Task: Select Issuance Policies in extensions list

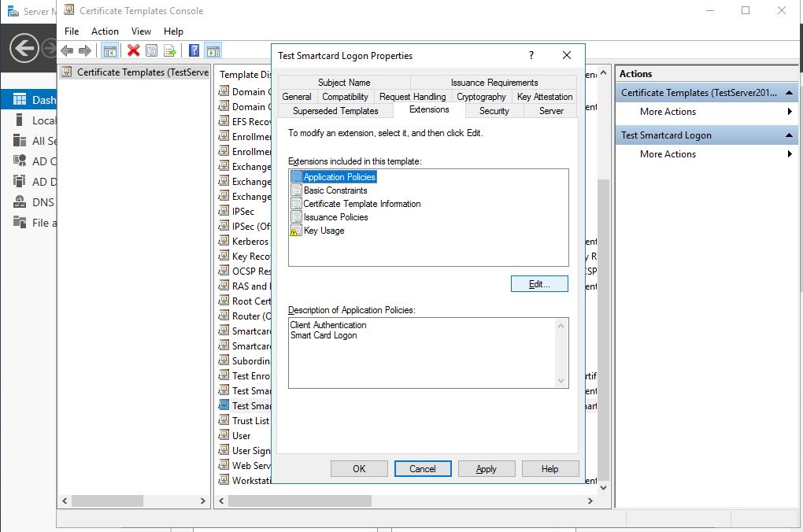Action: 335,217
